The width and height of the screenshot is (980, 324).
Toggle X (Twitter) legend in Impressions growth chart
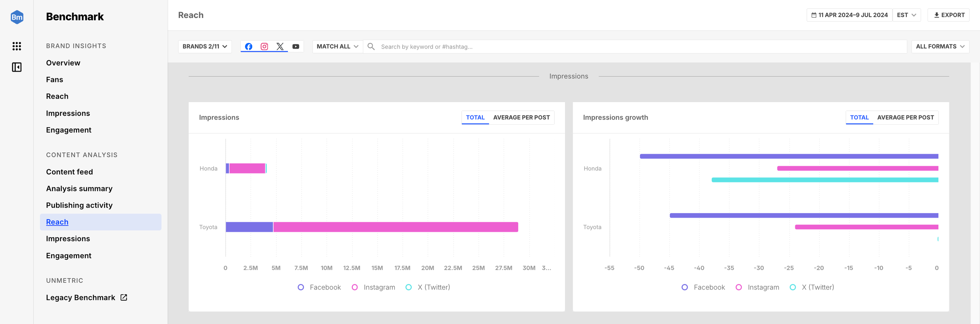coord(812,287)
